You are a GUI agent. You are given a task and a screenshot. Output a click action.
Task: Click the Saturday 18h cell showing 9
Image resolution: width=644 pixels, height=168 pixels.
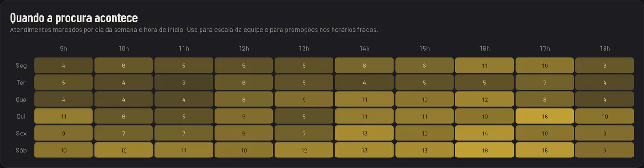click(605, 151)
